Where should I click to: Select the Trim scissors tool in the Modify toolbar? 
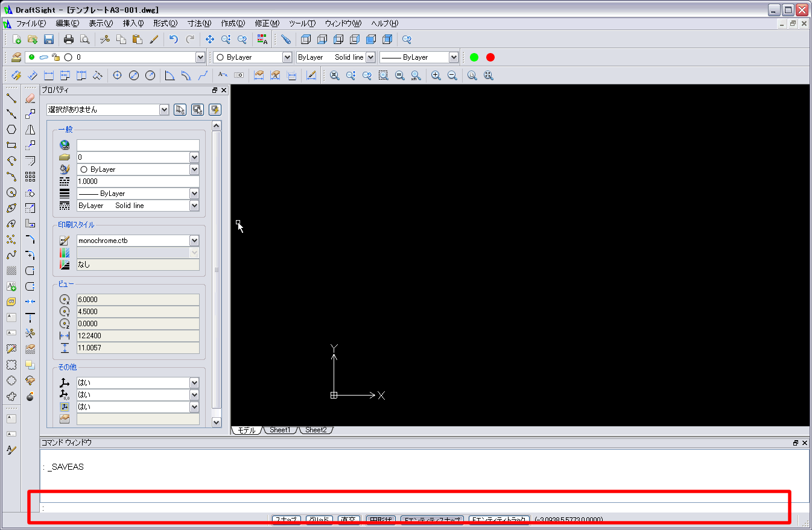30,333
